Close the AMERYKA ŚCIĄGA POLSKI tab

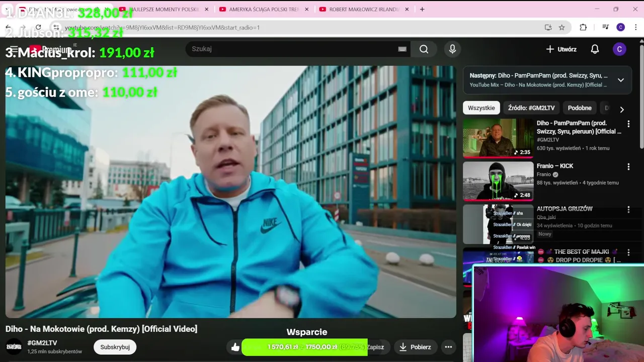tap(307, 9)
